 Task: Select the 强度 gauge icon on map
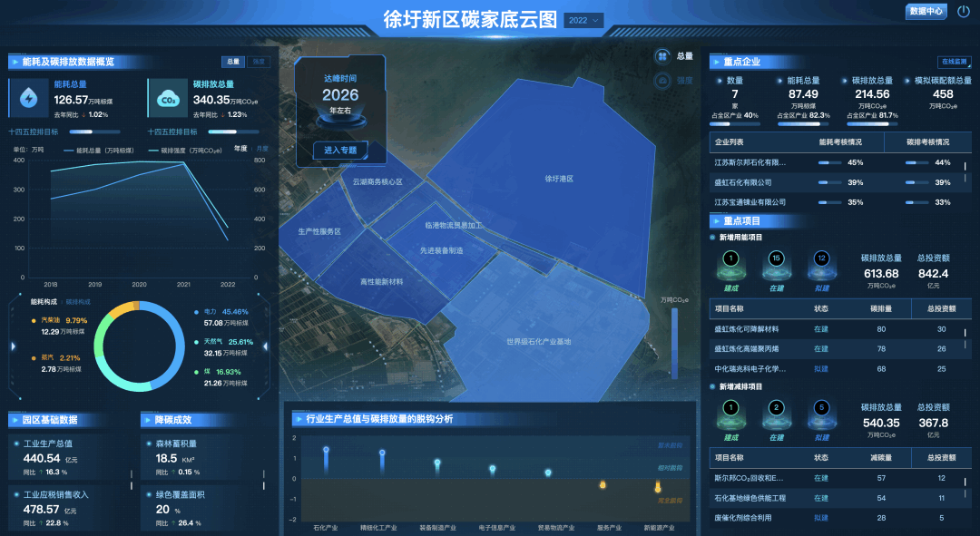point(663,81)
